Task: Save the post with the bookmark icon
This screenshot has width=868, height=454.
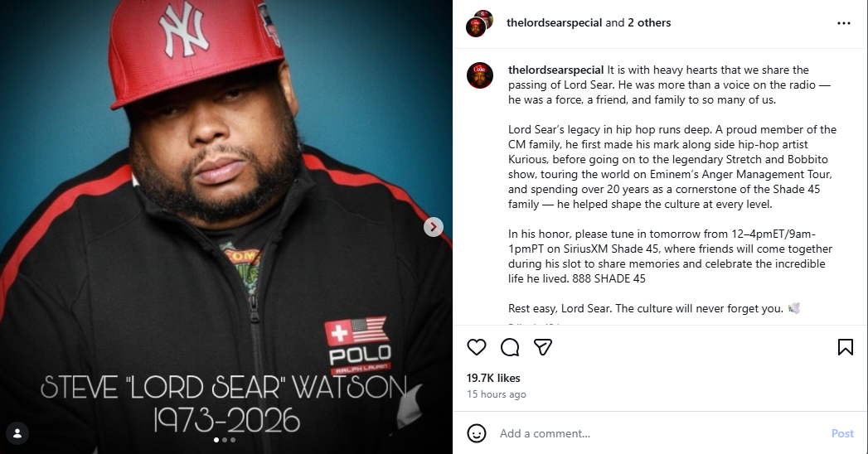Action: click(x=846, y=347)
